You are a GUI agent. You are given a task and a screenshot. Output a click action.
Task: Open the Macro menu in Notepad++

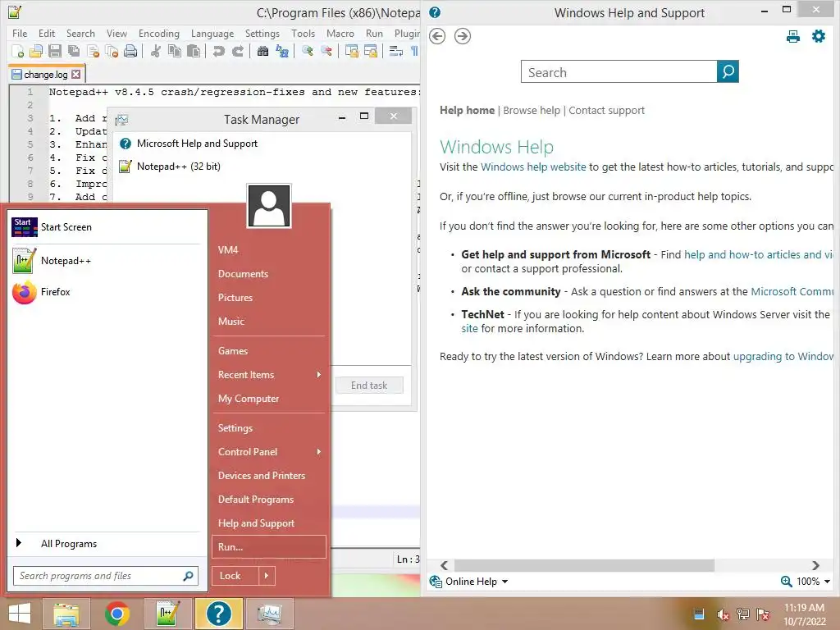(340, 33)
